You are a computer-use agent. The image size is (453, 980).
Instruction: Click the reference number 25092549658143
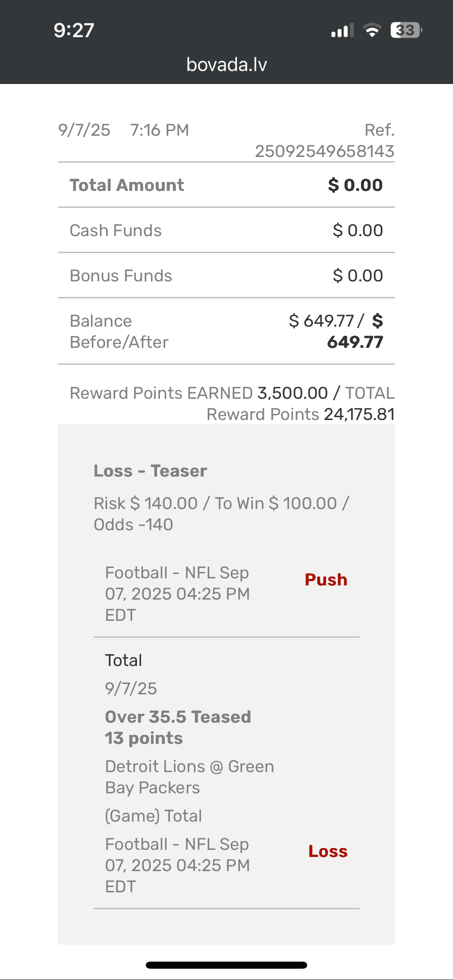(x=324, y=151)
